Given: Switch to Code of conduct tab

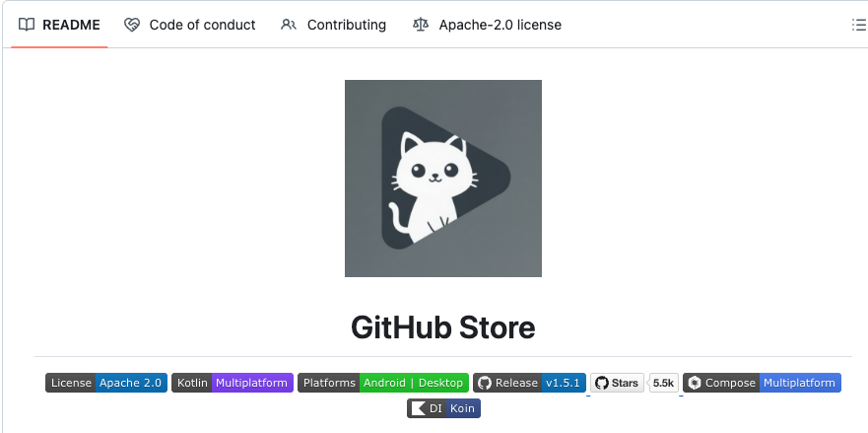Looking at the screenshot, I should click(x=190, y=25).
